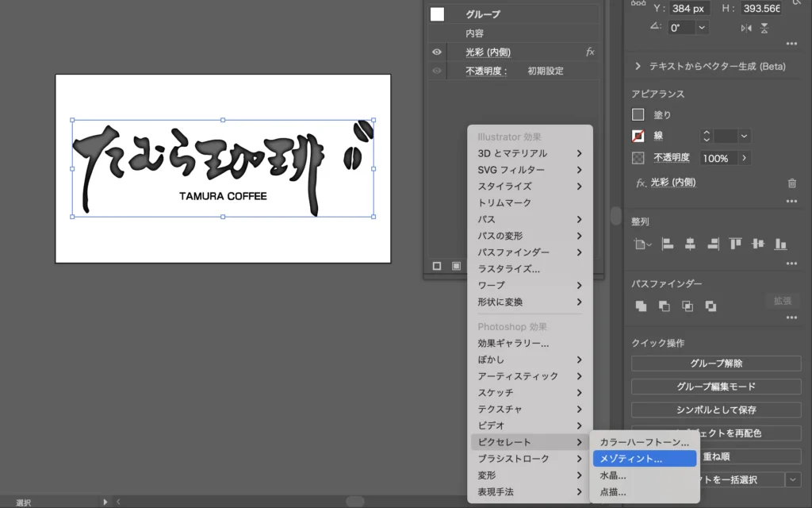Hide the 光彩 (内側) effect via eye icon
Image resolution: width=812 pixels, height=508 pixels.
[x=436, y=52]
